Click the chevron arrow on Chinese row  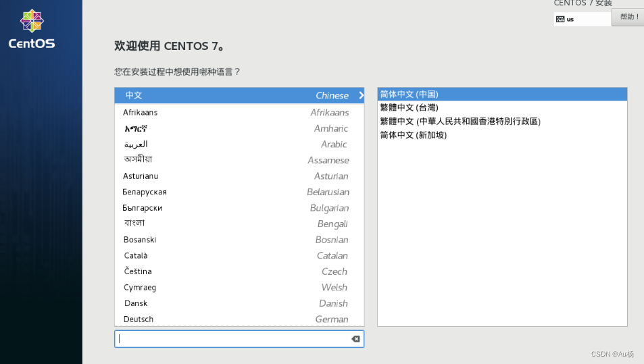click(x=361, y=95)
